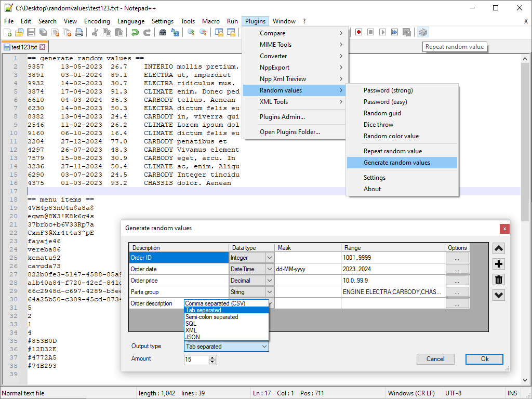Click the Cut scissors toolbar icon
The width and height of the screenshot is (532, 399).
[95, 32]
